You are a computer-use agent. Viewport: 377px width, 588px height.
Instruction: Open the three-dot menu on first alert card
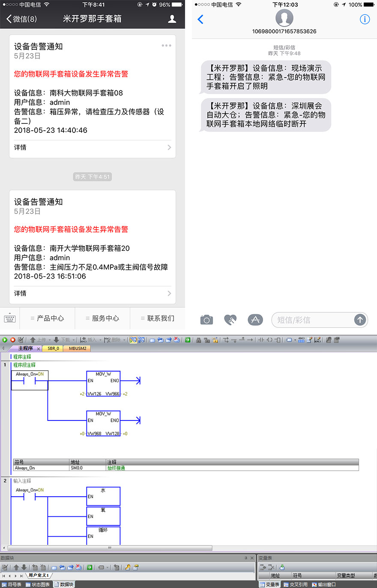click(166, 45)
